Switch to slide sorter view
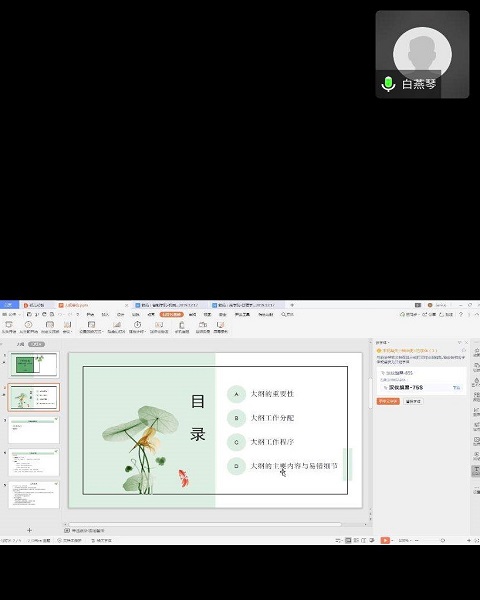This screenshot has height=600, width=480. (356, 540)
